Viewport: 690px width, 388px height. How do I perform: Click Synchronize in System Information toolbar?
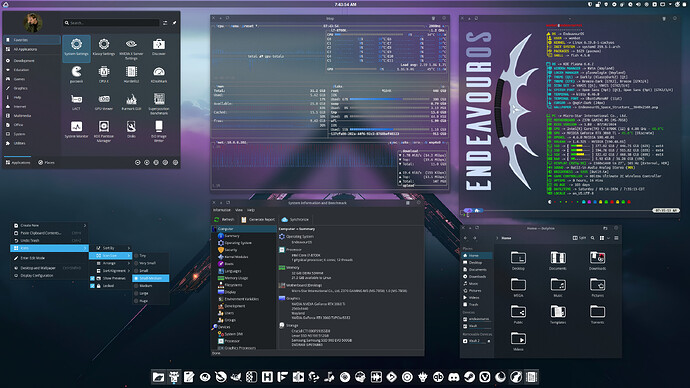pos(295,220)
